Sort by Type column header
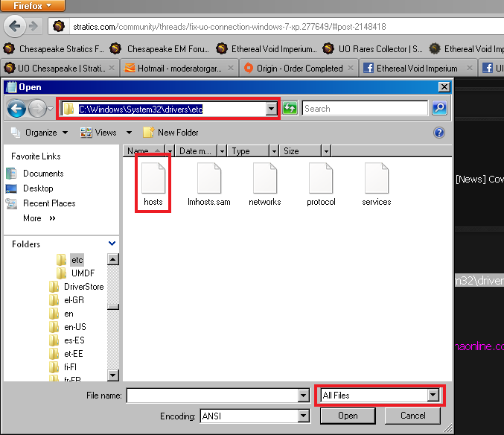Viewport: 504px width, 435px height. (249, 150)
